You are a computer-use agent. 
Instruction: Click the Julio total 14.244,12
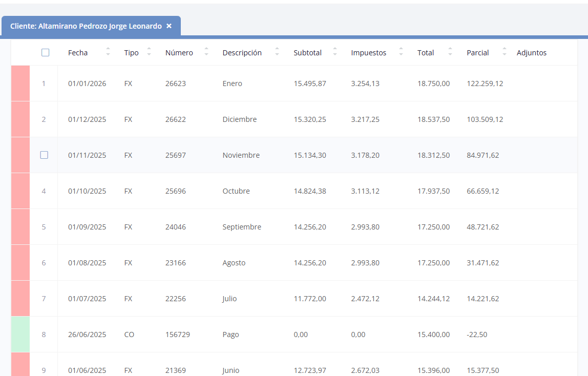pyautogui.click(x=433, y=299)
